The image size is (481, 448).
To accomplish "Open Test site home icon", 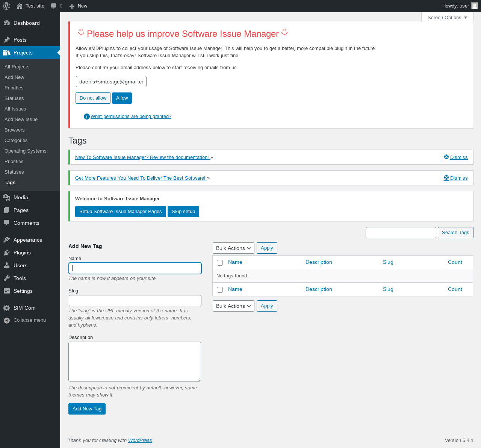I will [x=20, y=6].
